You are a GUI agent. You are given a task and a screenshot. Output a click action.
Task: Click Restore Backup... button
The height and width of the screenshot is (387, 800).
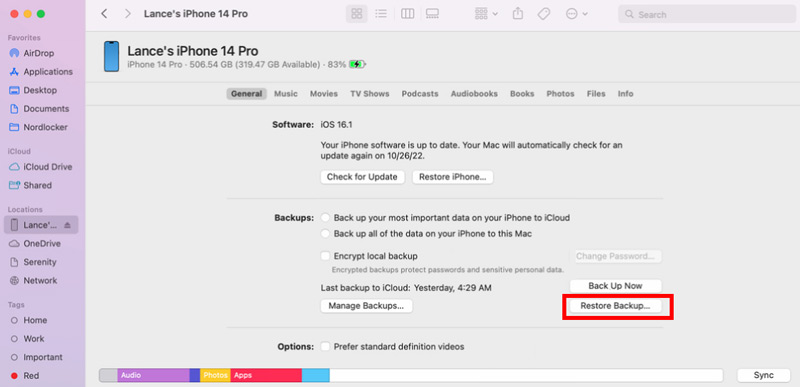point(615,306)
